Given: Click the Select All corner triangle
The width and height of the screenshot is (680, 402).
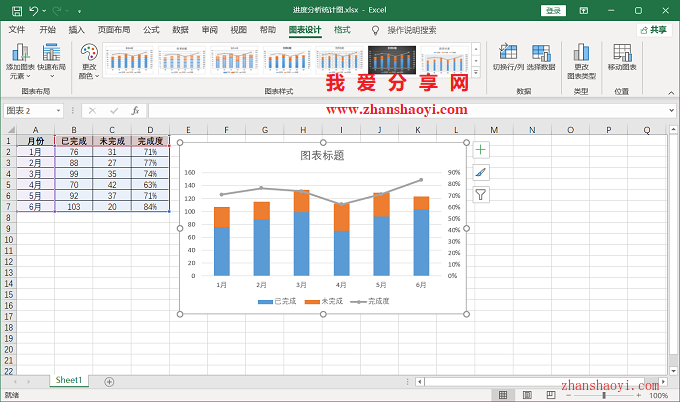Looking at the screenshot, I should 10,130.
